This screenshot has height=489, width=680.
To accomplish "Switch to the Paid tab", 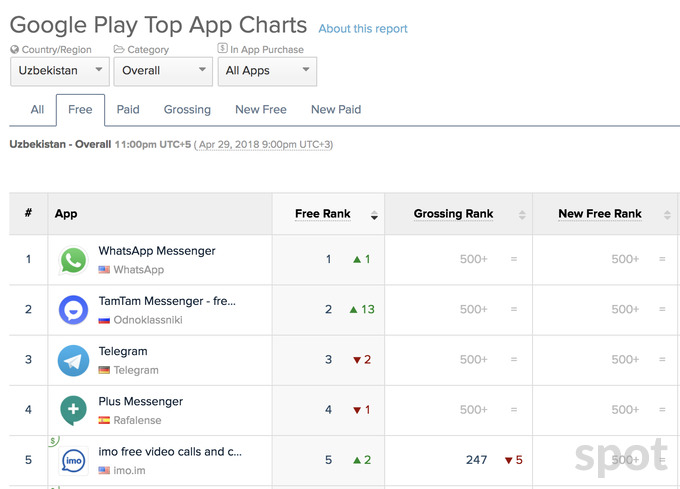I will tap(128, 110).
